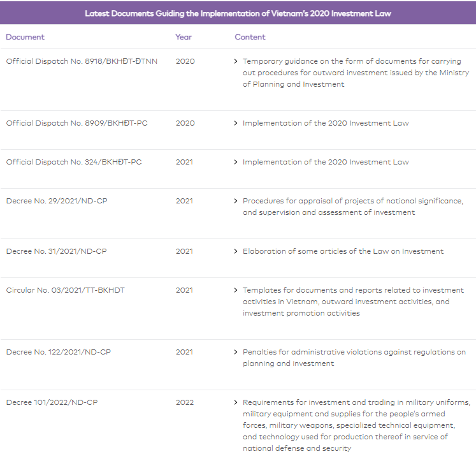Click text Elaboration of some articles of the Law
The height and width of the screenshot is (461, 476).
343,251
